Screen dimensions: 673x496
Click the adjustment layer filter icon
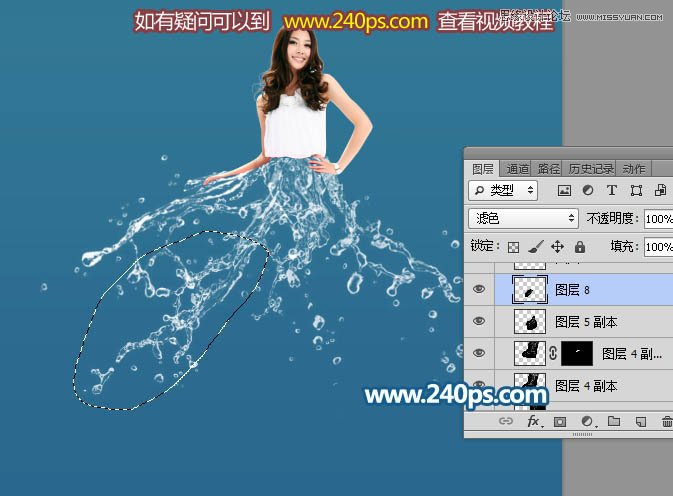[x=588, y=190]
